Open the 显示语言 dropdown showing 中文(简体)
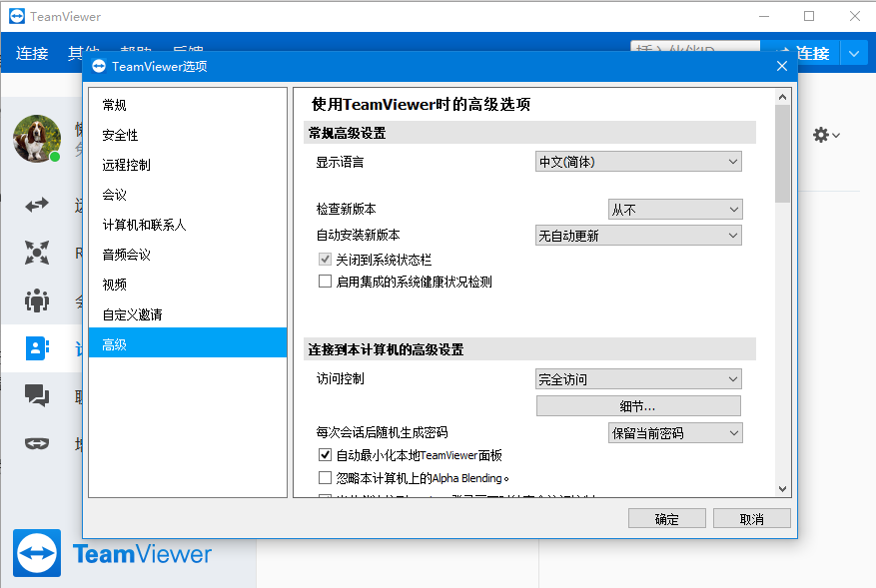Screen dimensions: 876x588 click(638, 162)
